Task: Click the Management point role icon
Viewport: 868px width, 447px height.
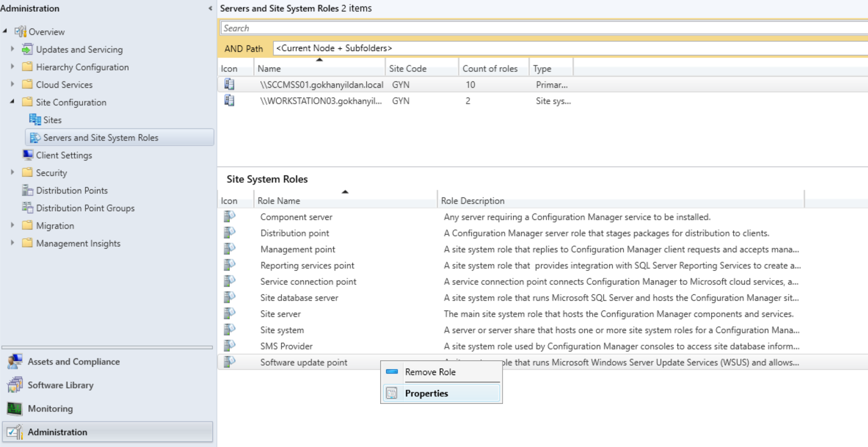Action: click(x=229, y=249)
